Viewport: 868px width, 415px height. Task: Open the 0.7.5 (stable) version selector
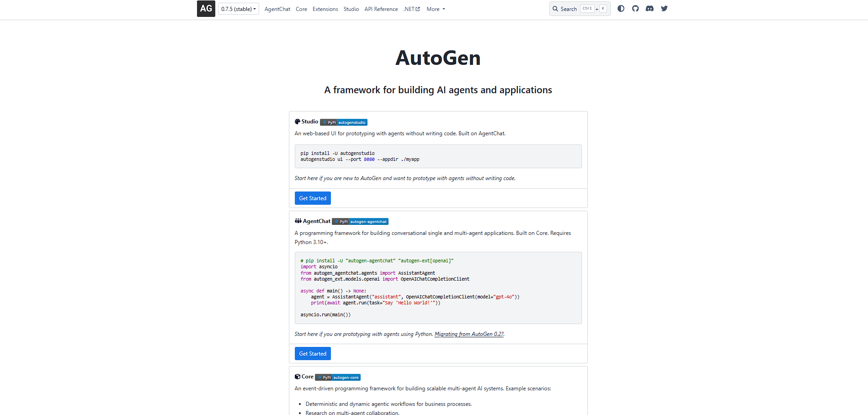[238, 8]
